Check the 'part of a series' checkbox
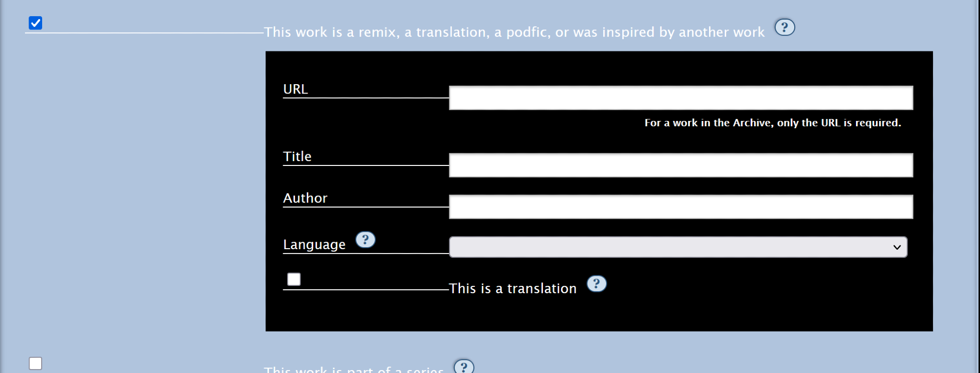Image resolution: width=980 pixels, height=373 pixels. [35, 363]
